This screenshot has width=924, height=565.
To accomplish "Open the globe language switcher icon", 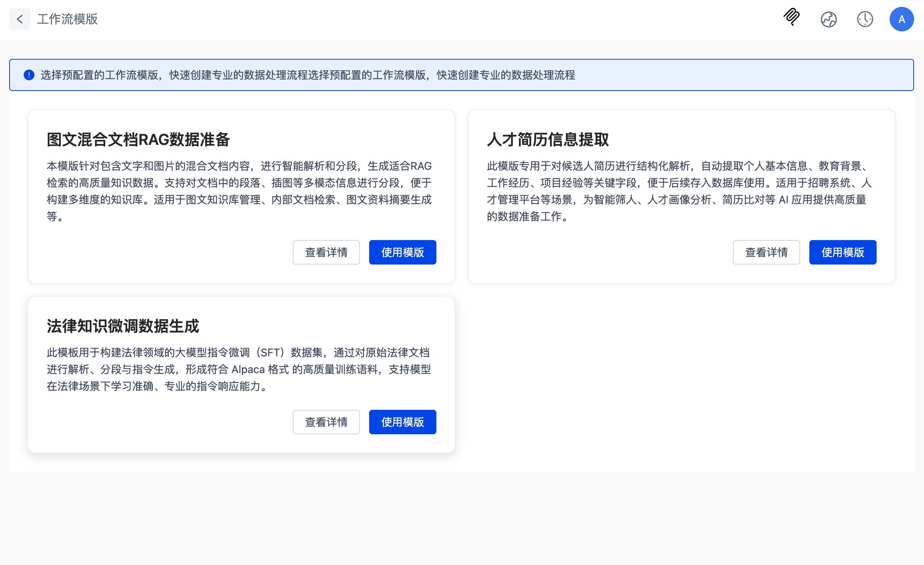I will [x=828, y=19].
